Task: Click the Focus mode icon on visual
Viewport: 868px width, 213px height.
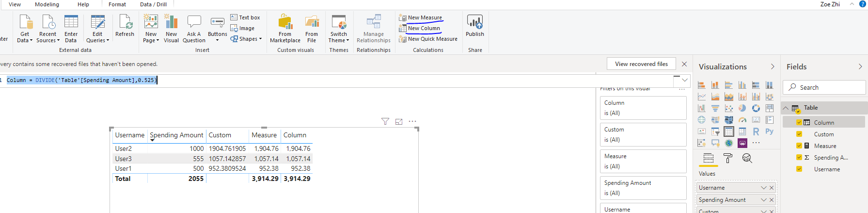Action: coord(399,122)
